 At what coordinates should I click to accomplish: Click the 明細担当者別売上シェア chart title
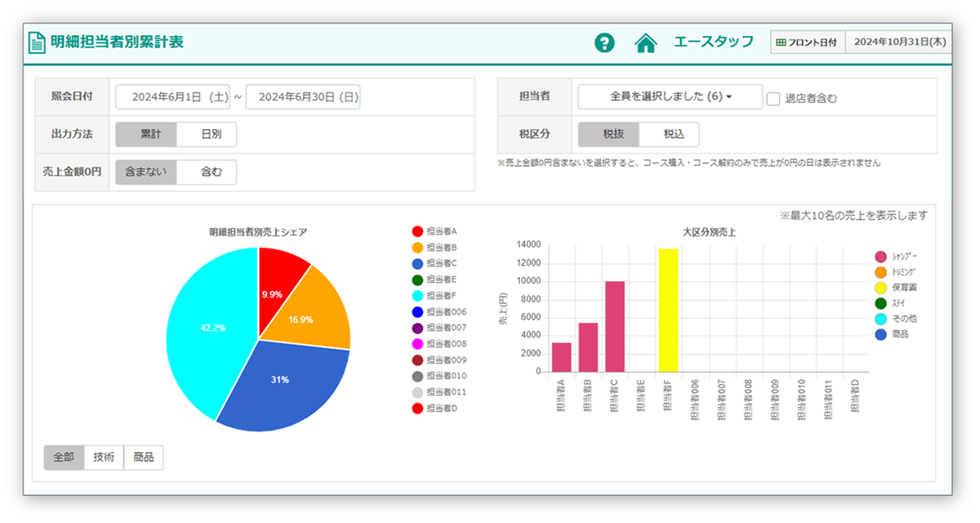(x=258, y=233)
